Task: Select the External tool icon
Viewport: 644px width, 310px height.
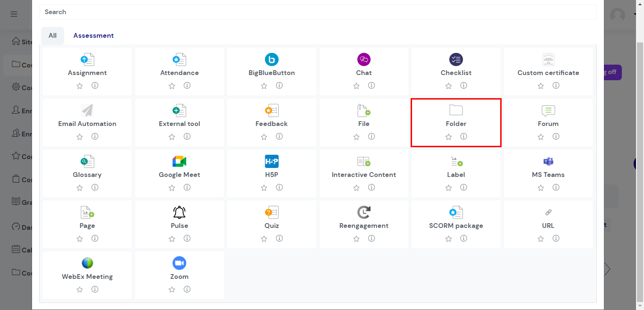Action: [180, 110]
